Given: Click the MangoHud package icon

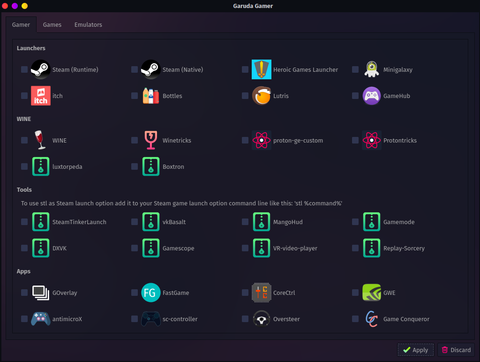Looking at the screenshot, I should tap(261, 222).
